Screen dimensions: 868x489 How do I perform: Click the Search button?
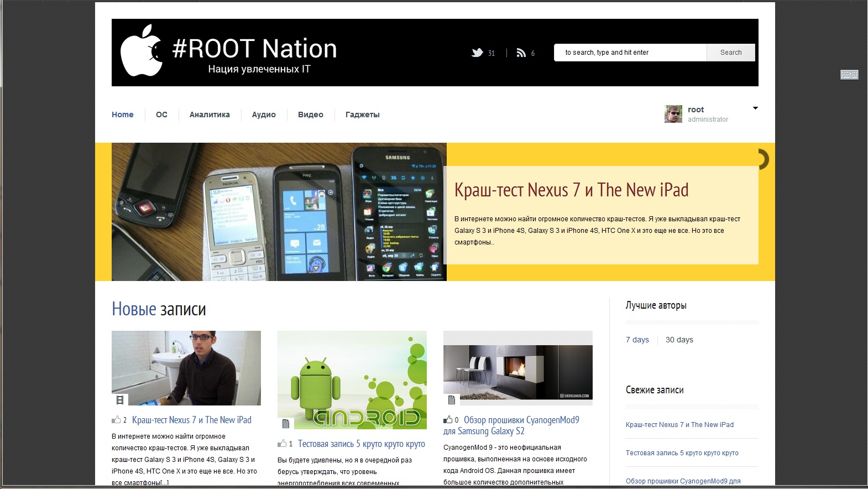coord(731,53)
